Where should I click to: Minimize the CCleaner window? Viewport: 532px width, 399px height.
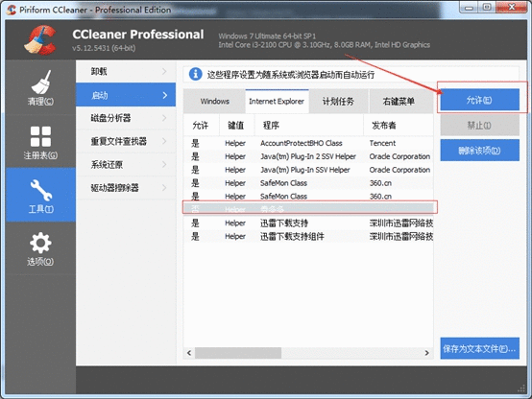pyautogui.click(x=469, y=7)
